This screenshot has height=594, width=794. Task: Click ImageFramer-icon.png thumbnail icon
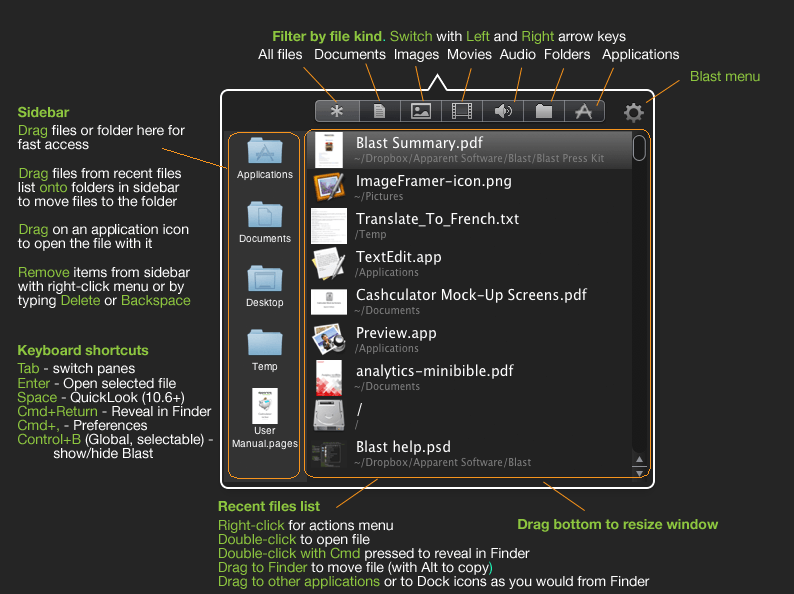click(329, 187)
